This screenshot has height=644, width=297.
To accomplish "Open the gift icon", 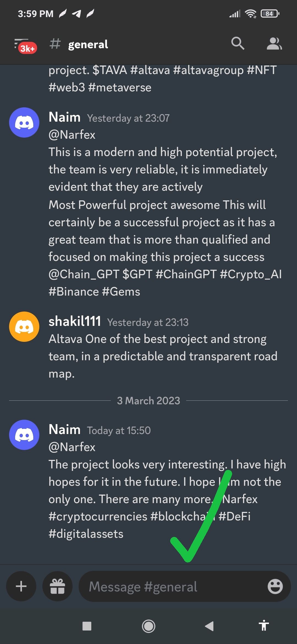I will pos(57,586).
